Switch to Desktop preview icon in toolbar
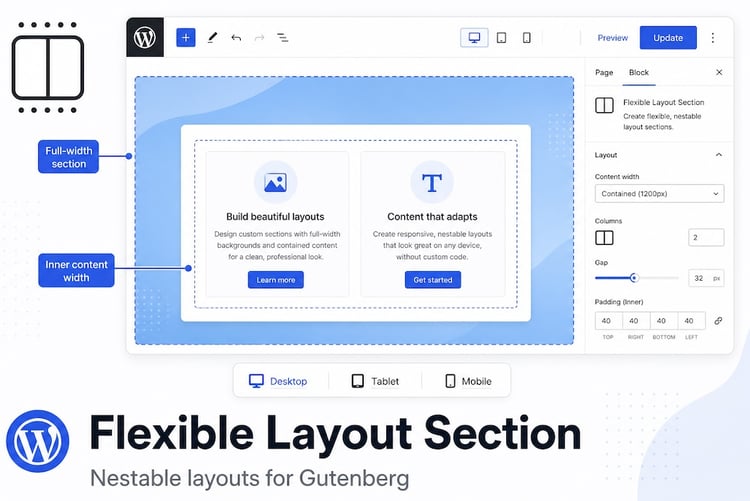Viewport: 750px width, 501px height. 474,37
